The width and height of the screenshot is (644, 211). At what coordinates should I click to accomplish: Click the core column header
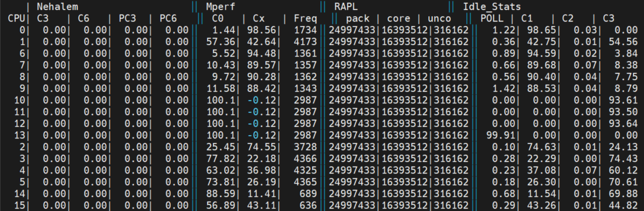[x=398, y=19]
